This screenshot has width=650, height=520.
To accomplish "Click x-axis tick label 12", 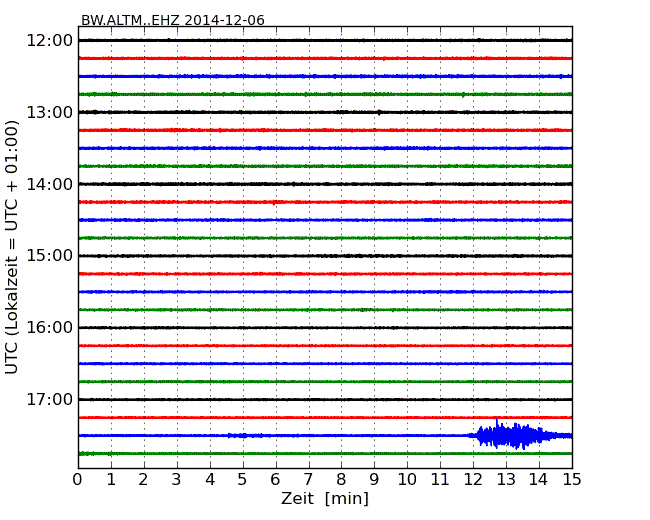I will pyautogui.click(x=473, y=480).
